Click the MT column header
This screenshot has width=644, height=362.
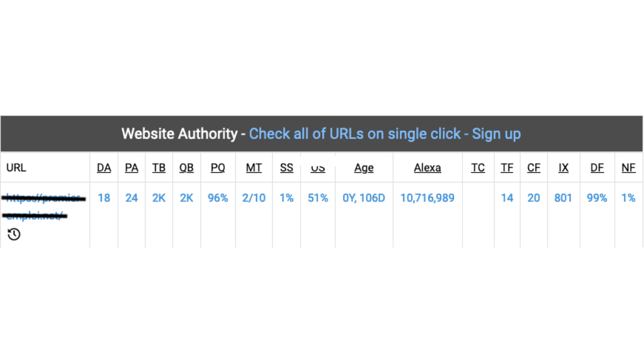(x=254, y=168)
